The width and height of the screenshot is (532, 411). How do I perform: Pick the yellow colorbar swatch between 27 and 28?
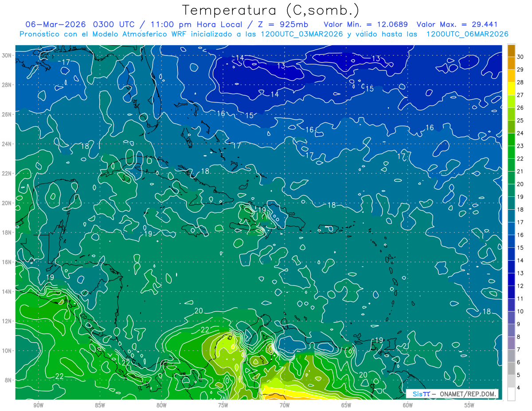pyautogui.click(x=512, y=88)
